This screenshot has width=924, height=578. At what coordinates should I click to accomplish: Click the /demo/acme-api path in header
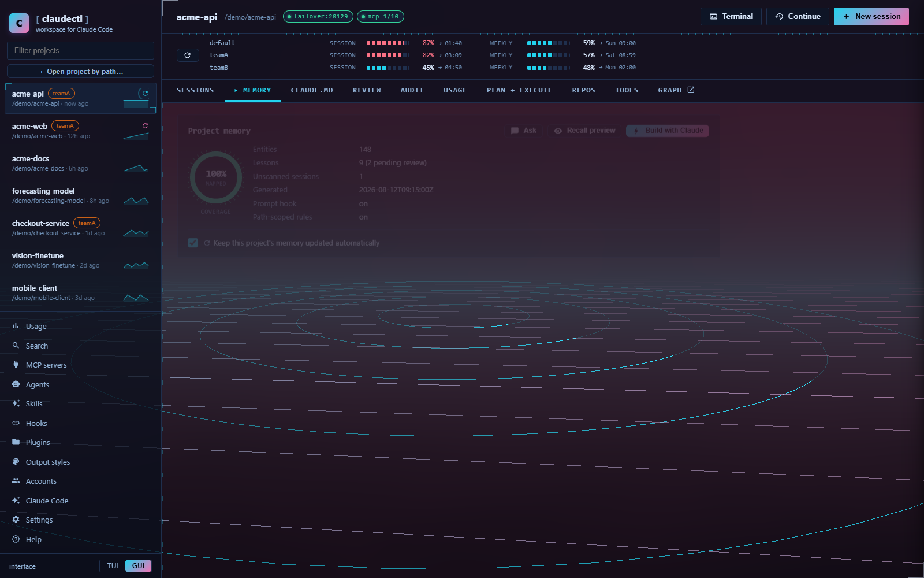tap(250, 17)
